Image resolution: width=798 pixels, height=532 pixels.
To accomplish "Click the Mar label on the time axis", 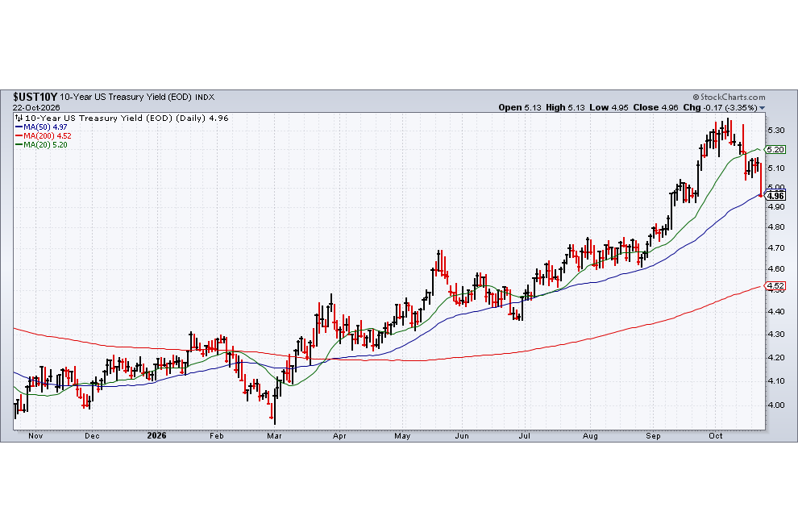I will point(275,436).
